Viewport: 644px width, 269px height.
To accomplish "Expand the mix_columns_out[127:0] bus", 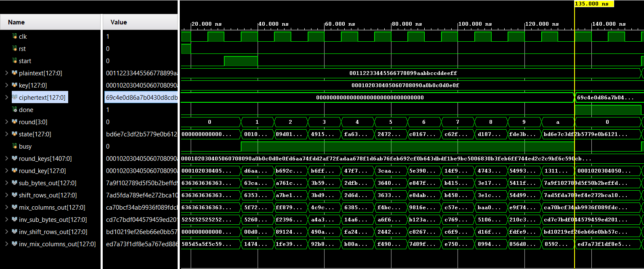I will [6, 208].
